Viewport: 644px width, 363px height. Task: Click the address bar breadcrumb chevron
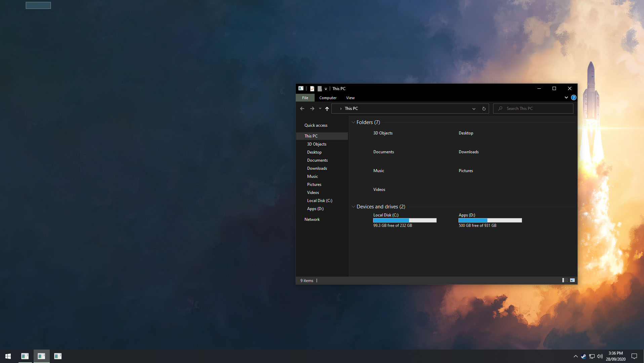(341, 109)
